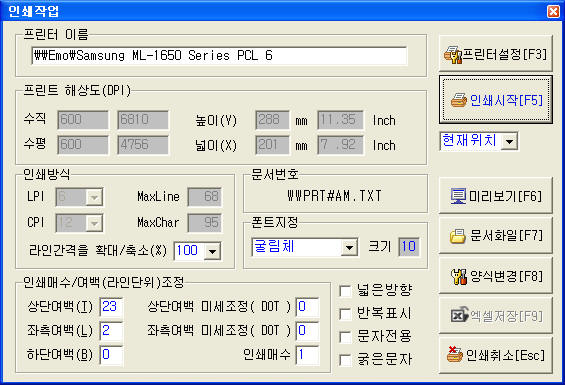The height and width of the screenshot is (385, 565).
Task: Select the printer name text field
Action: click(219, 56)
